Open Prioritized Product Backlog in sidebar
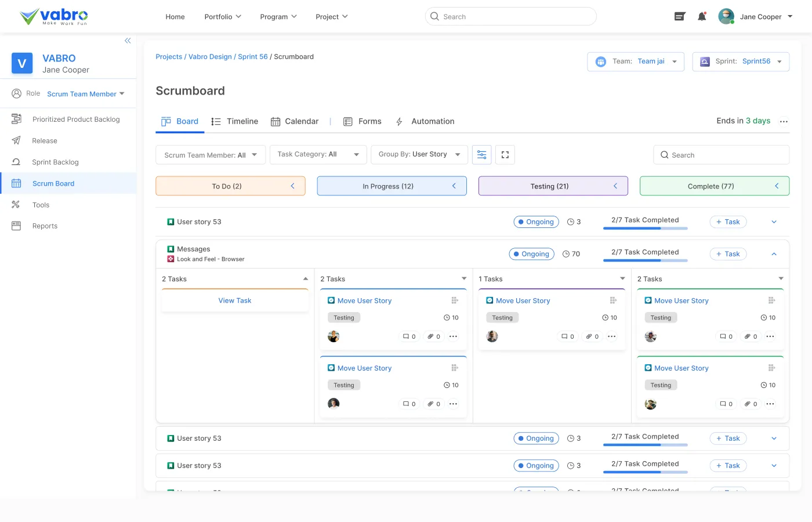Screen dimensions: 812x522 75,119
